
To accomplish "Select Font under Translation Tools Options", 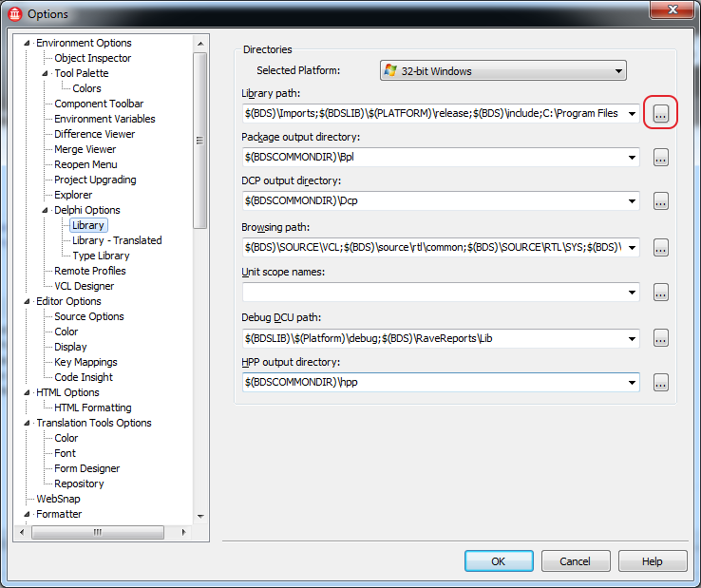I will point(65,453).
